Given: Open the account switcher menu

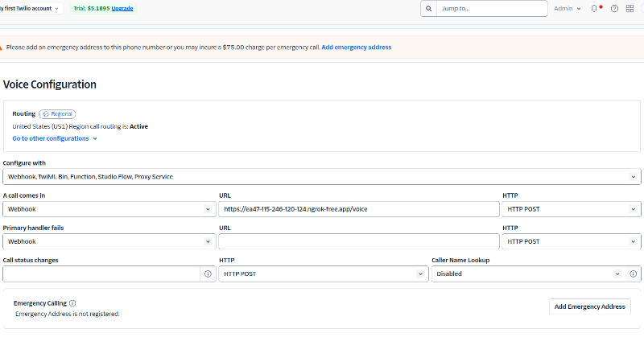Looking at the screenshot, I should click(32, 9).
